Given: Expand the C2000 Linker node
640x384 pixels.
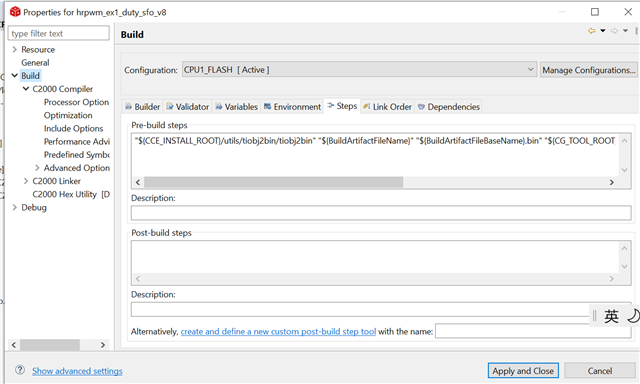Looking at the screenshot, I should click(26, 181).
